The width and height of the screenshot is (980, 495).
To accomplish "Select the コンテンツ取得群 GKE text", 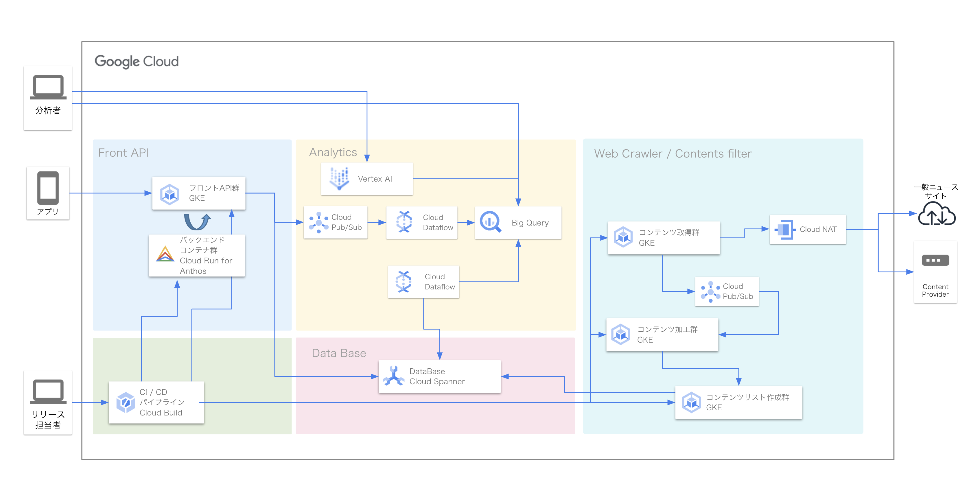I will [669, 238].
